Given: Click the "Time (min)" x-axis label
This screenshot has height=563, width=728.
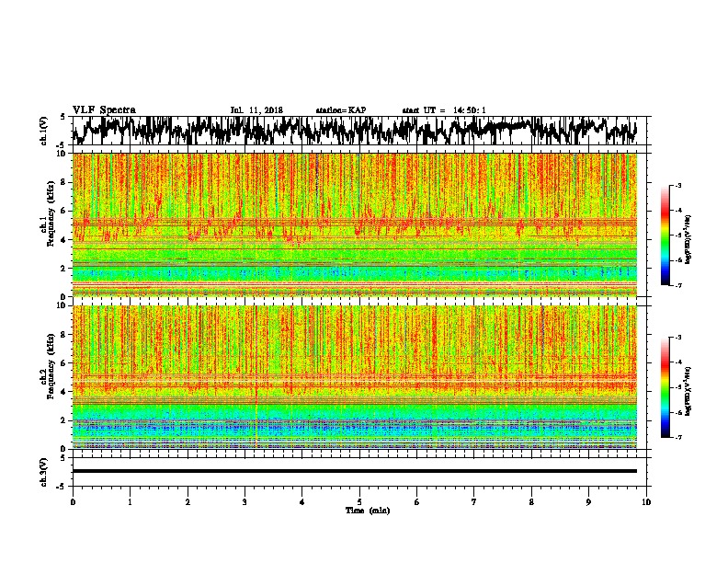Looking at the screenshot, I should click(x=368, y=511).
